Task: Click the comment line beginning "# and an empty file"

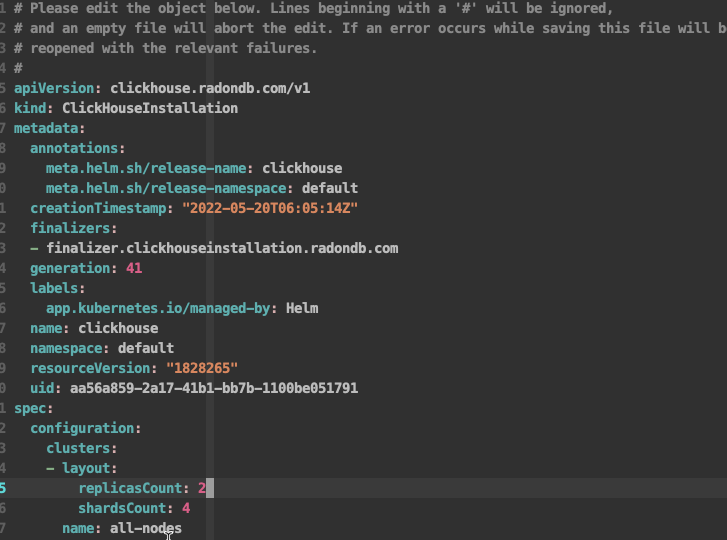Action: point(370,28)
